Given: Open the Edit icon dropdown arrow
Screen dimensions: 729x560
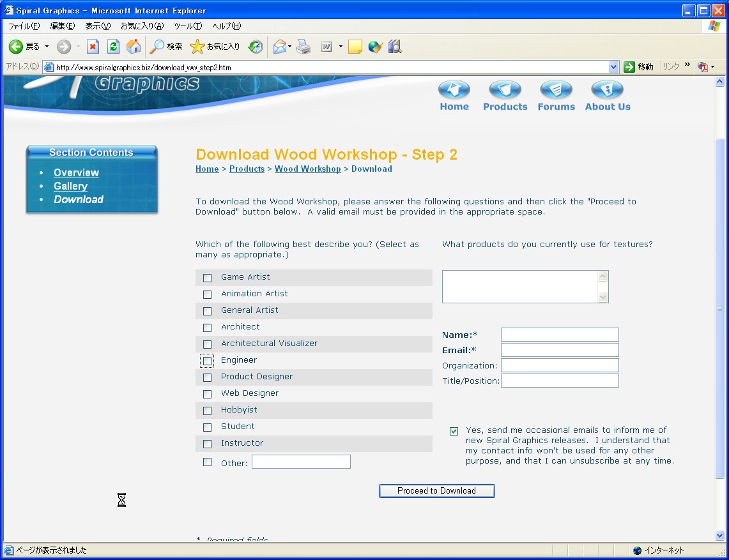Looking at the screenshot, I should click(341, 47).
